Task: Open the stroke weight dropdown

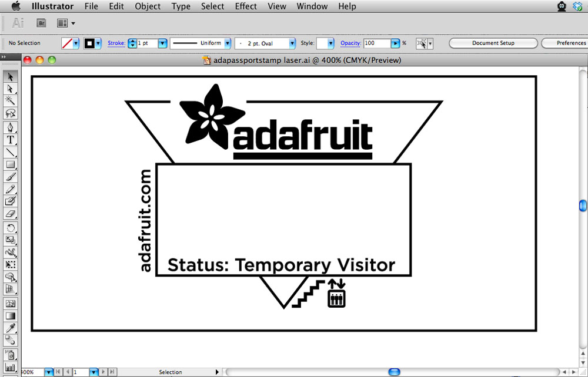Action: [162, 43]
